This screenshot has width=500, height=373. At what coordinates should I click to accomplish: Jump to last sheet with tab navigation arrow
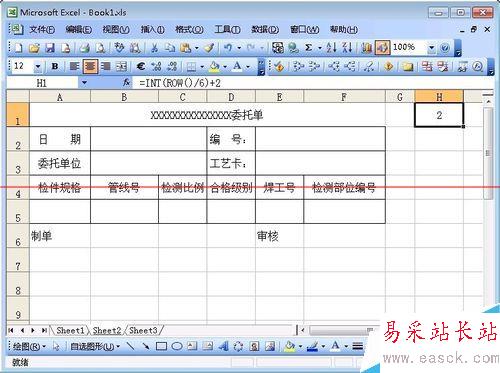pyautogui.click(x=44, y=330)
